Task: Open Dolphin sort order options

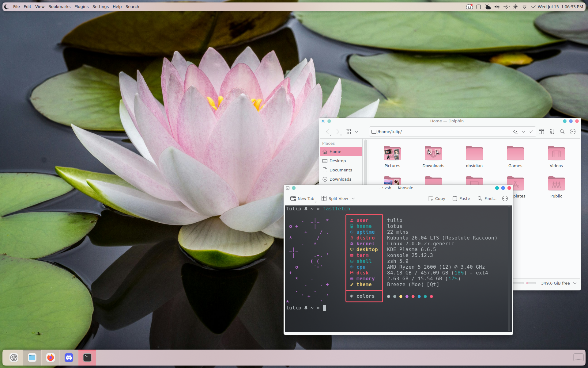Action: tap(552, 132)
